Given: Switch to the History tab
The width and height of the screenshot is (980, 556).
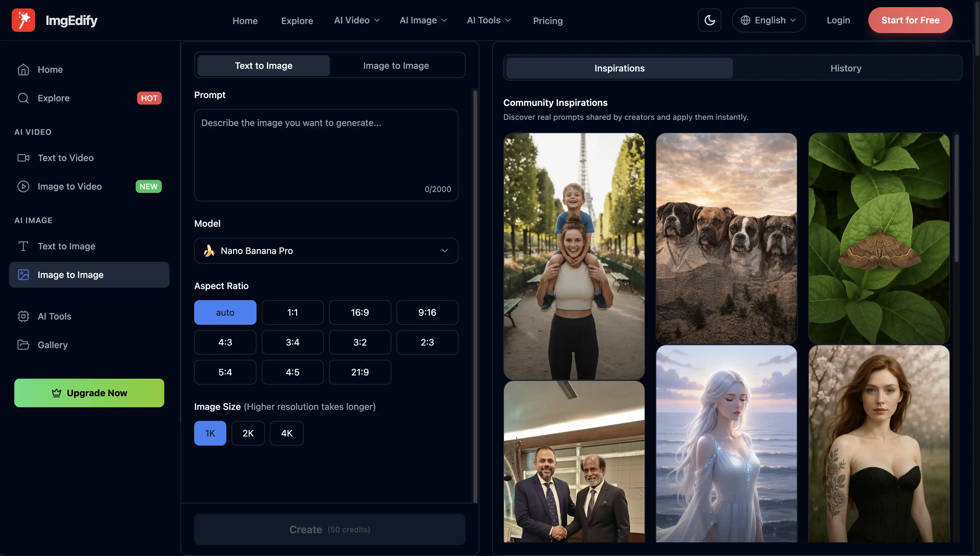Looking at the screenshot, I should coord(846,68).
